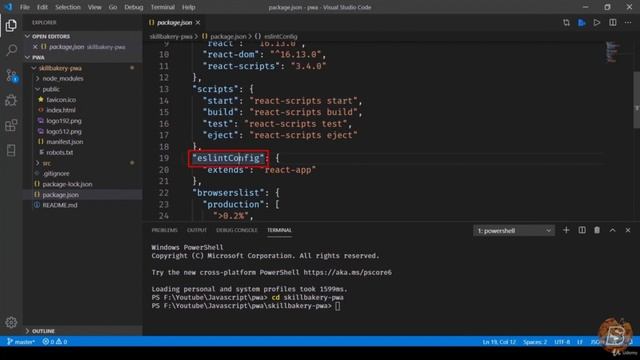
Task: Open package-lock.json in the explorer
Action: (x=67, y=184)
